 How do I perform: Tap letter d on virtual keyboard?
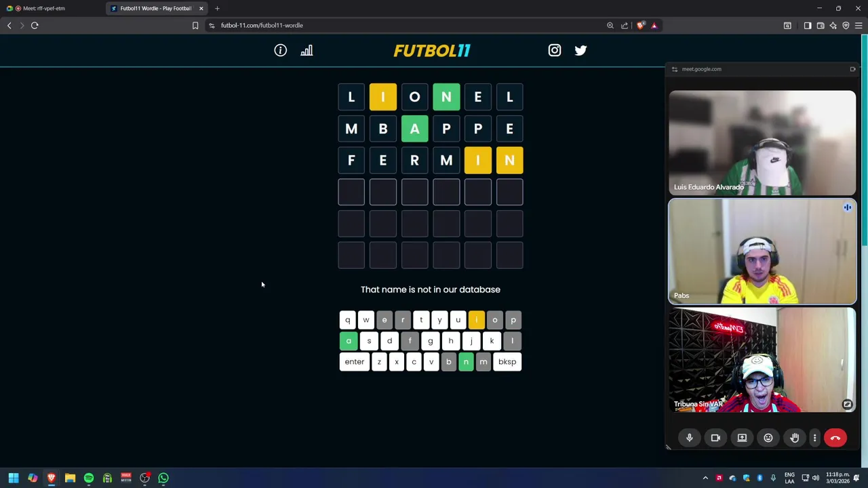click(x=389, y=341)
